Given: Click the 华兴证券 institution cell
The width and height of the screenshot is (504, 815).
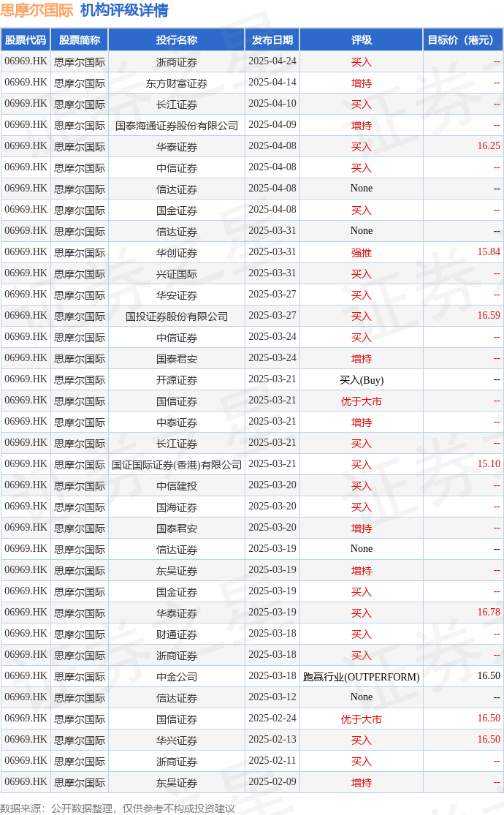Looking at the screenshot, I should pyautogui.click(x=177, y=740).
